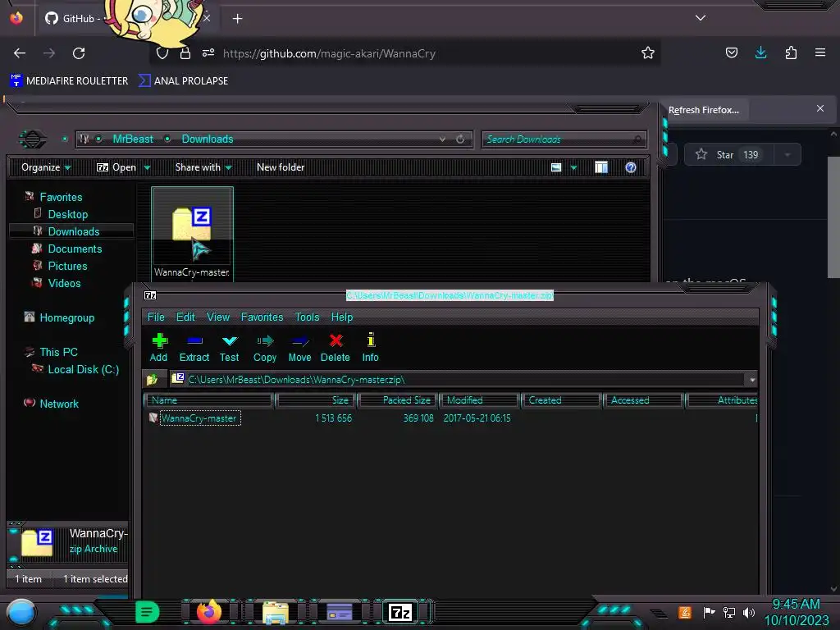Dismiss the Refresh Firefox notification
The image size is (840, 630).
point(820,109)
